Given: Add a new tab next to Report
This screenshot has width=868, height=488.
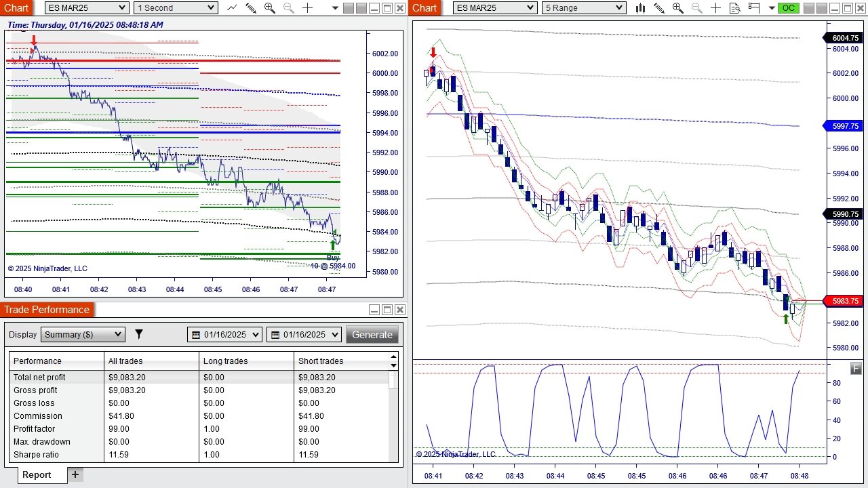Looking at the screenshot, I should [75, 474].
